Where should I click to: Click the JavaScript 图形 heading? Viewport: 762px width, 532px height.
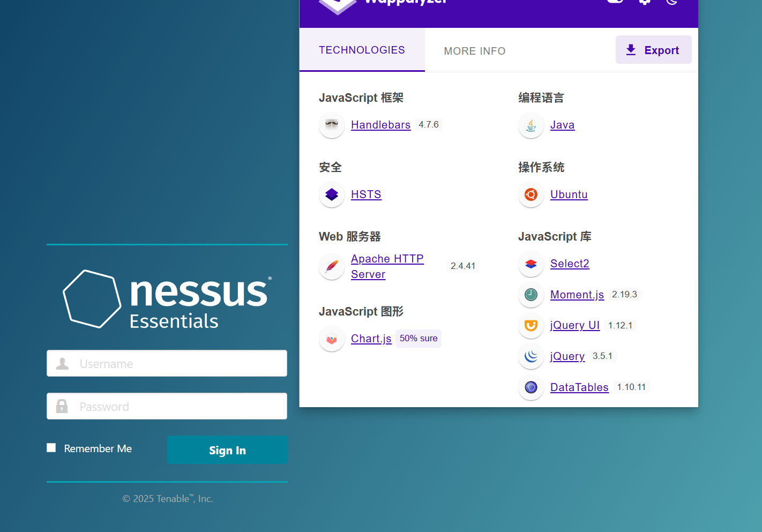[x=361, y=311]
